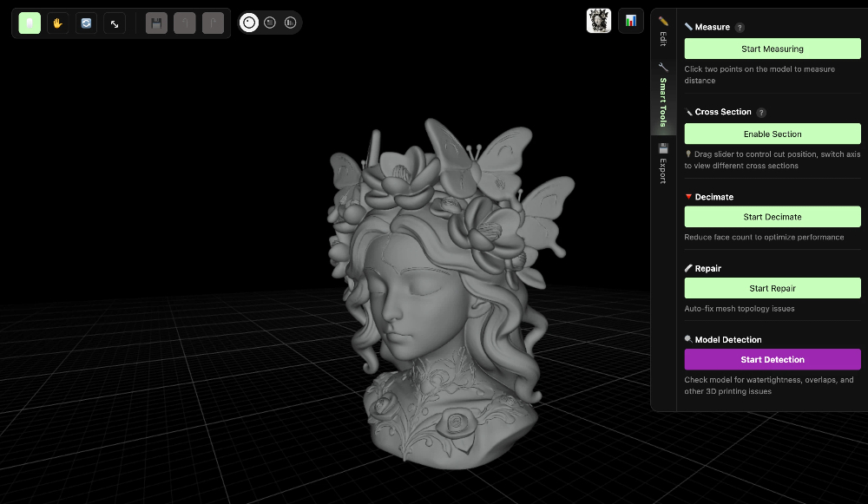
Task: Click the undo arrow icon
Action: click(184, 23)
